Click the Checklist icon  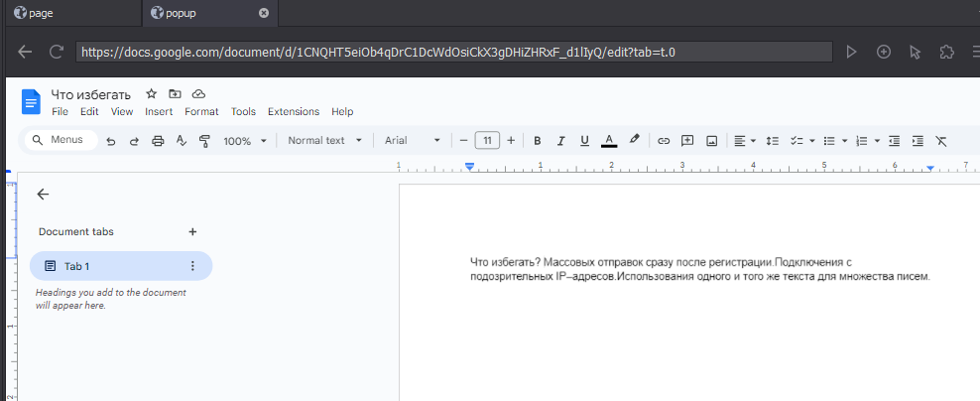(796, 141)
